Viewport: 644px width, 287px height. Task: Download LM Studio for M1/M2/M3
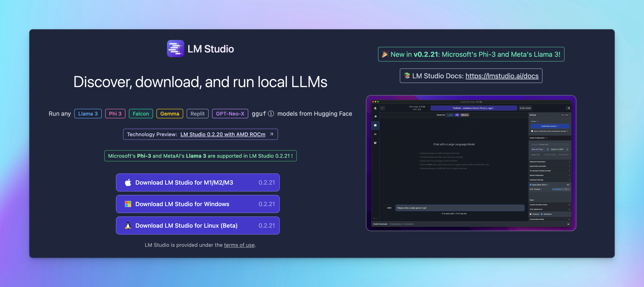198,182
